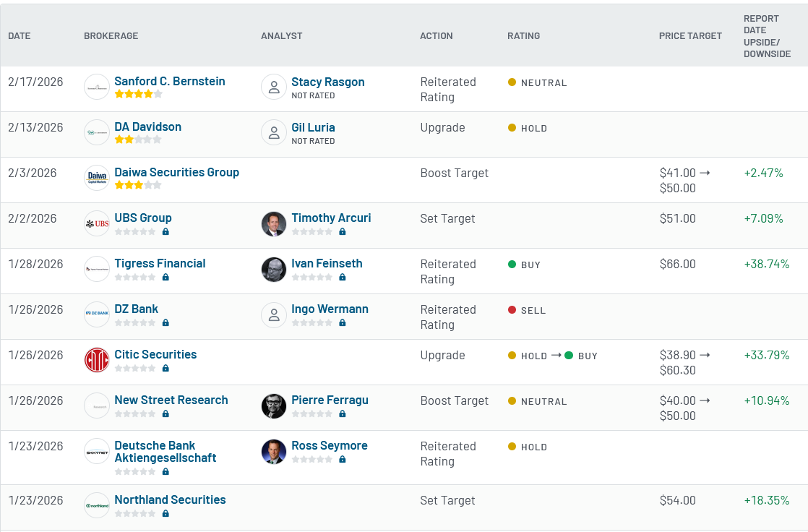
Task: Click the lock icon under Ivan Feinseth
Action: (x=342, y=277)
